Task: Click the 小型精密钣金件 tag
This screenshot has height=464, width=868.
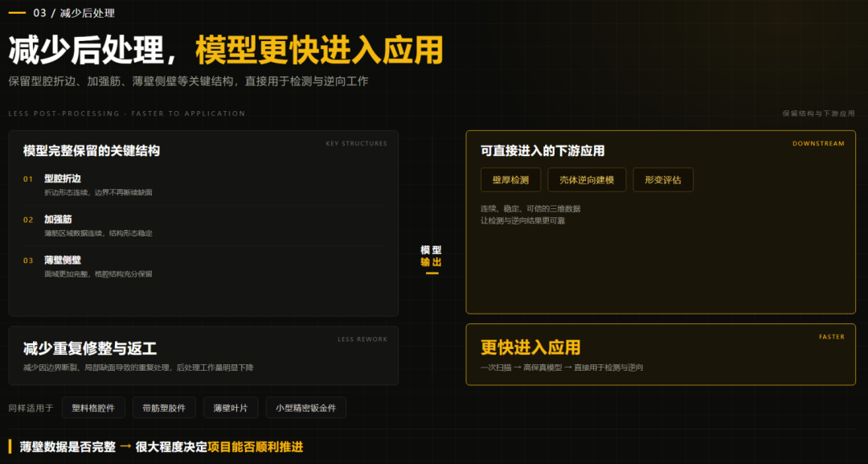Action: tap(306, 408)
